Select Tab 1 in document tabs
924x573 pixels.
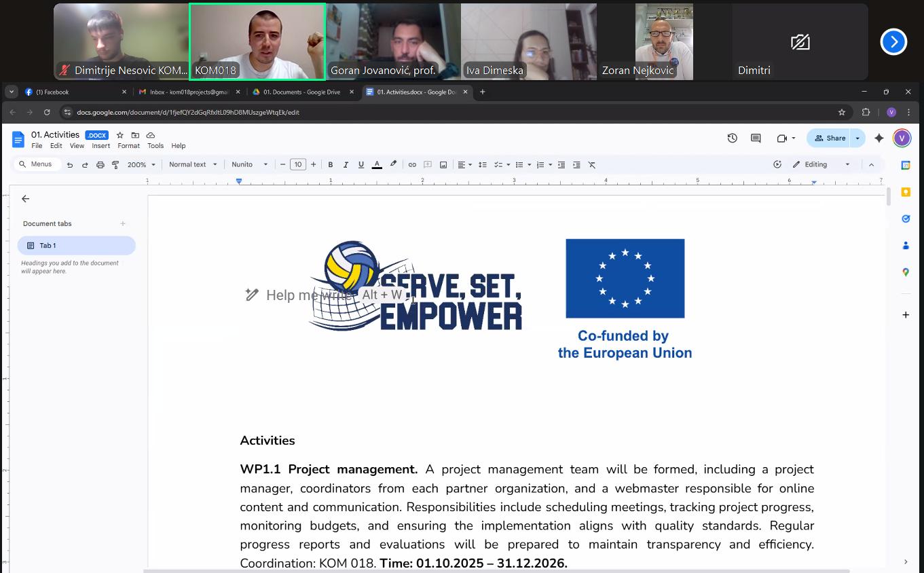point(76,245)
